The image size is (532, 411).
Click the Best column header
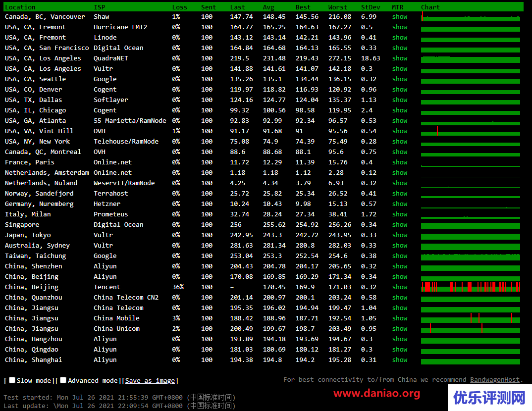[303, 7]
